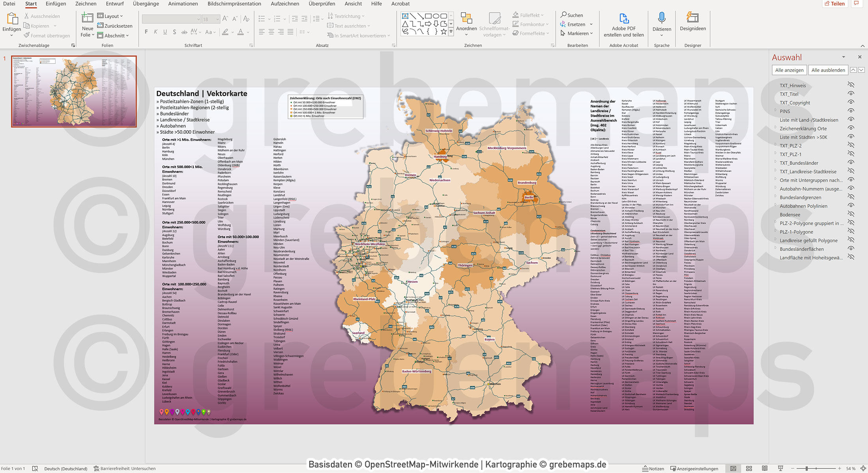Image resolution: width=868 pixels, height=473 pixels.
Task: Toggle visibility of PINS layer
Action: 851,111
